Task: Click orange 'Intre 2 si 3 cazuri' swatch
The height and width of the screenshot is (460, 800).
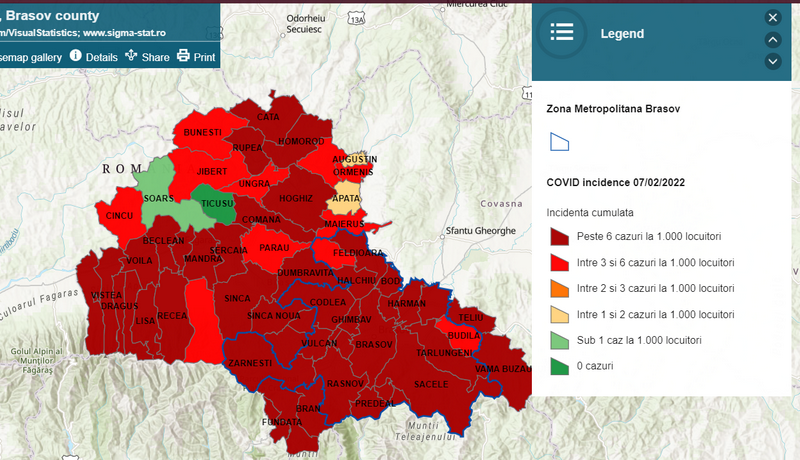Action: pyautogui.click(x=559, y=288)
